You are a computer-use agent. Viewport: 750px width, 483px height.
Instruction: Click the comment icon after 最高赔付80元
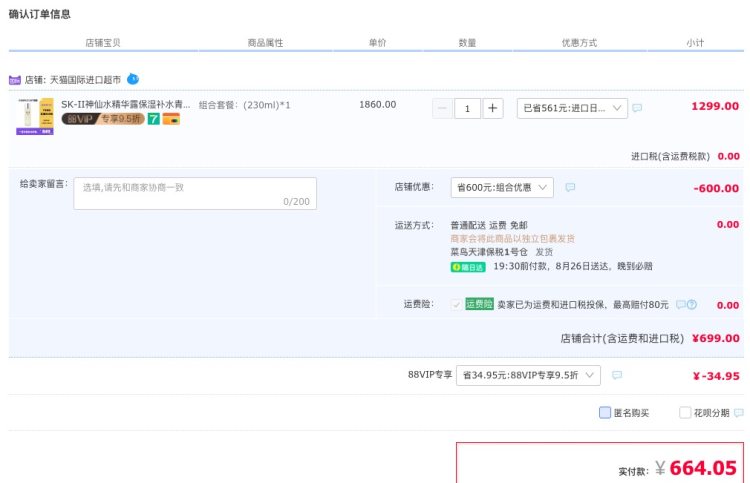click(681, 304)
